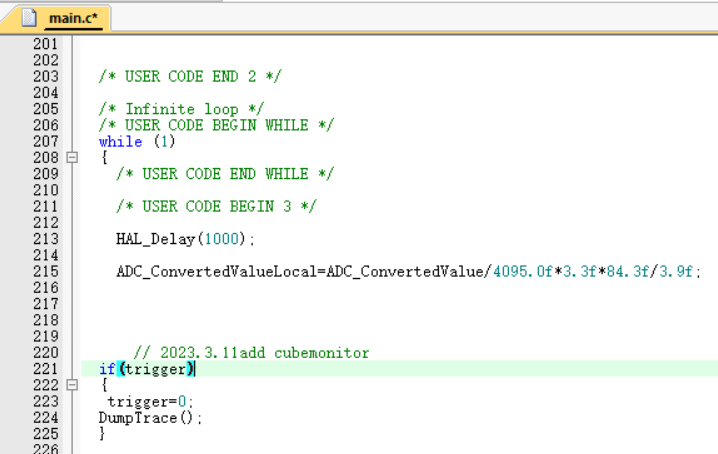The image size is (718, 454).
Task: Click the 84.3f constant
Action: (628, 271)
